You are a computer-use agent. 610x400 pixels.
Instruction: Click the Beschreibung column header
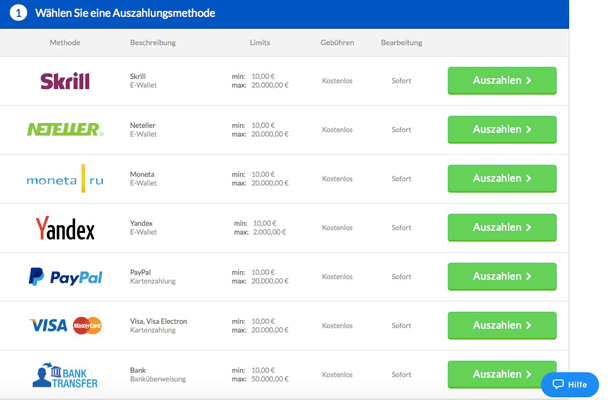point(153,42)
